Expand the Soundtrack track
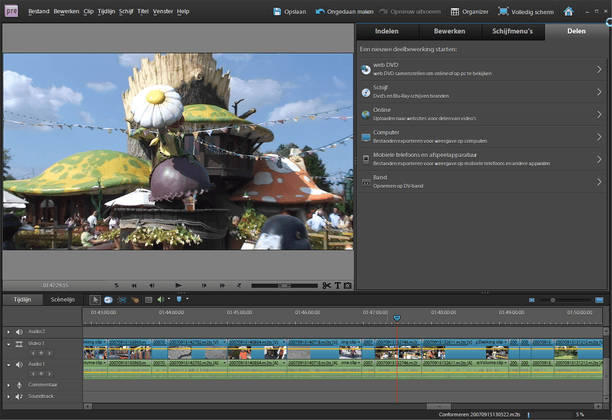 (8, 396)
